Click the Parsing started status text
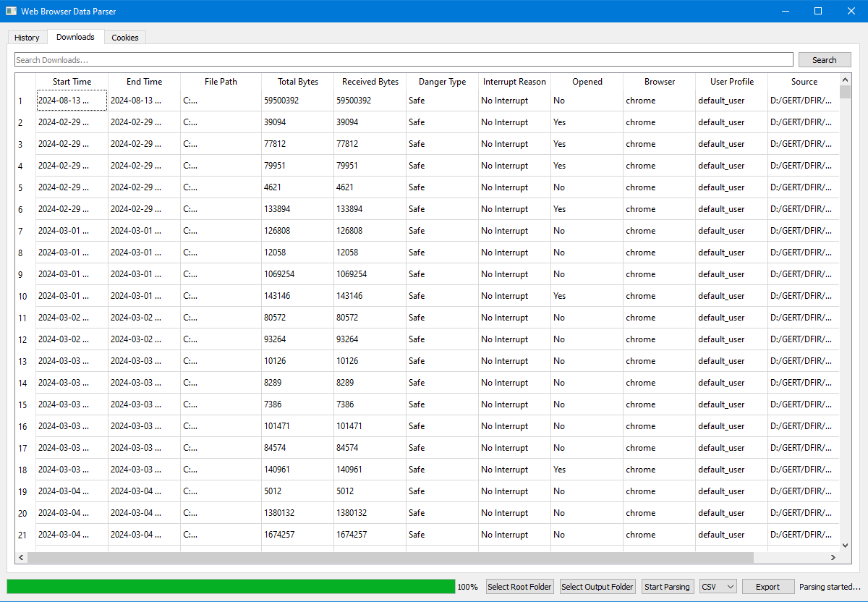Viewport: 868px width, 602px height. tap(830, 587)
